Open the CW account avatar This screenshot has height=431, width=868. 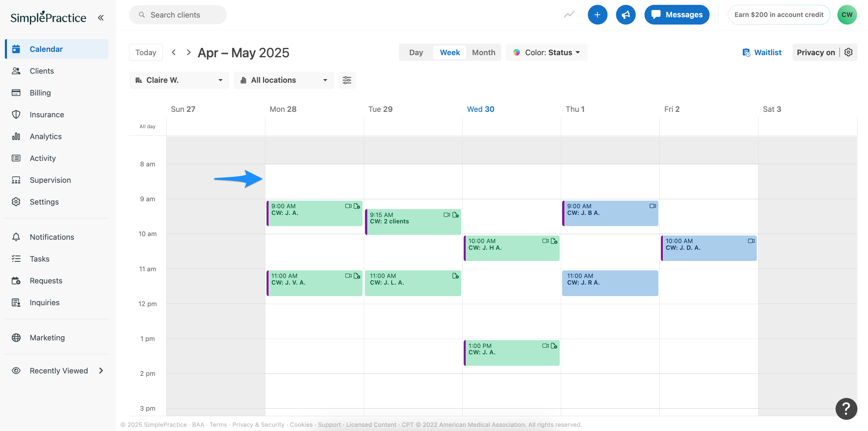(x=847, y=15)
